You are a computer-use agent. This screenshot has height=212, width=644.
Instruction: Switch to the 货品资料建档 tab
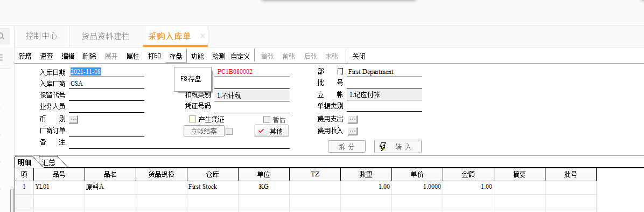click(106, 36)
